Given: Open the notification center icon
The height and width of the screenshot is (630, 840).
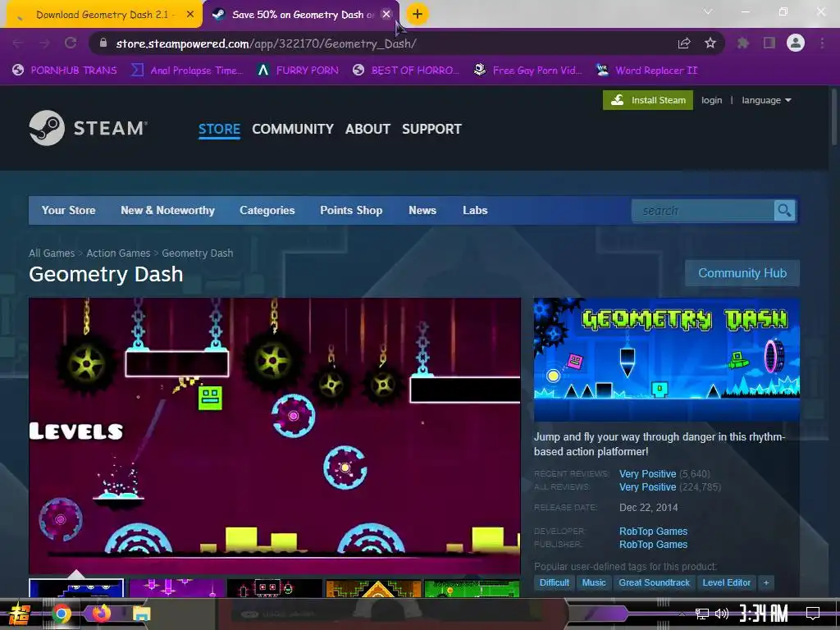Looking at the screenshot, I should click(813, 614).
